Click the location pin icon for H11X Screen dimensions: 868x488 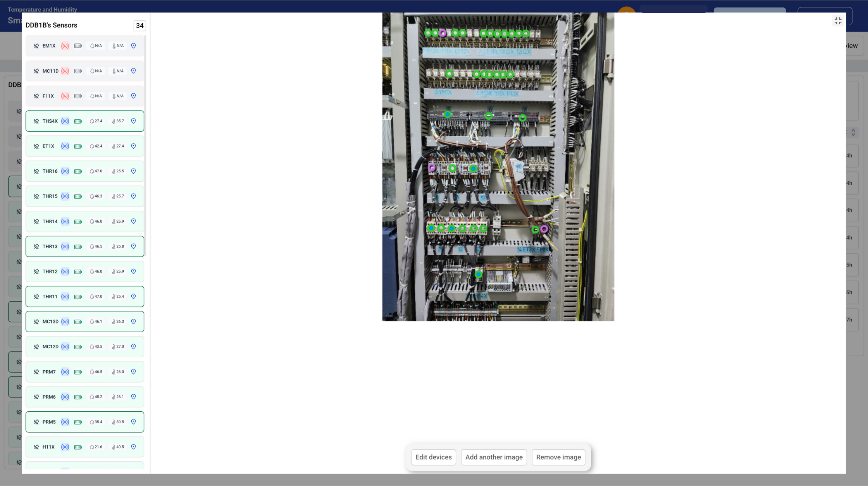click(x=133, y=447)
